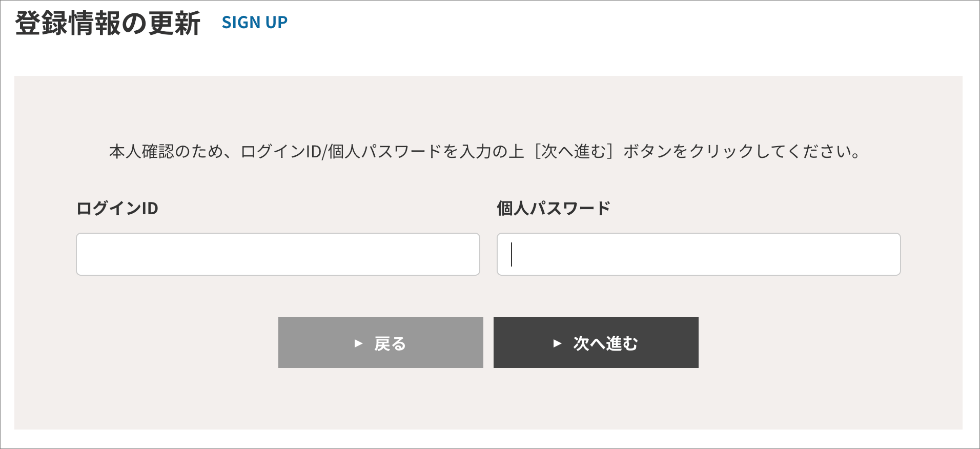Screen dimensions: 980x449
Task: Focus the 個人パスワード input field
Action: (698, 254)
